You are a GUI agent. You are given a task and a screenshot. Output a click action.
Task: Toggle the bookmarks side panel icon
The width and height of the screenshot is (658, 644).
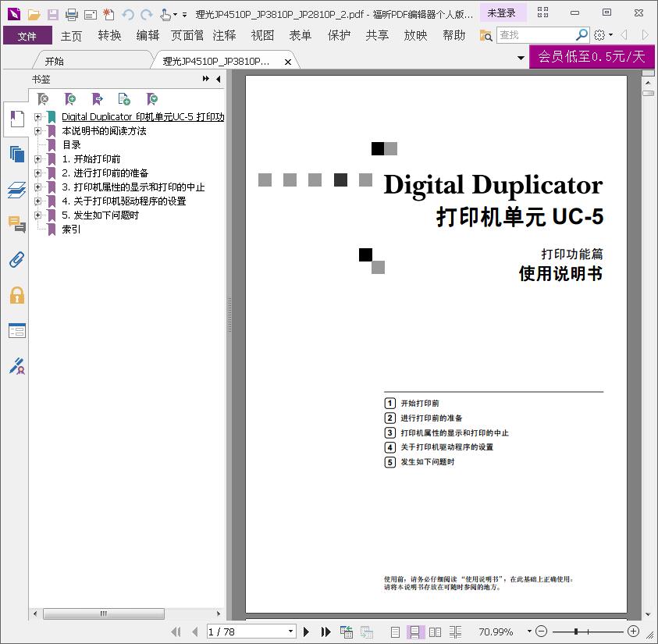pos(17,119)
